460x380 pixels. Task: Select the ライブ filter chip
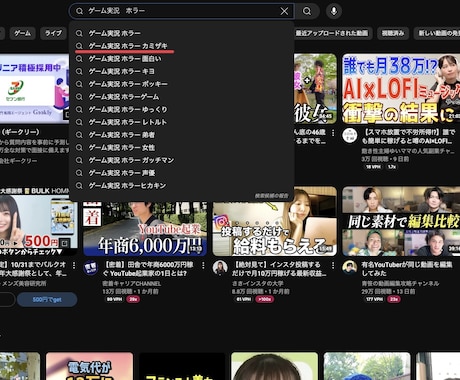coord(53,33)
